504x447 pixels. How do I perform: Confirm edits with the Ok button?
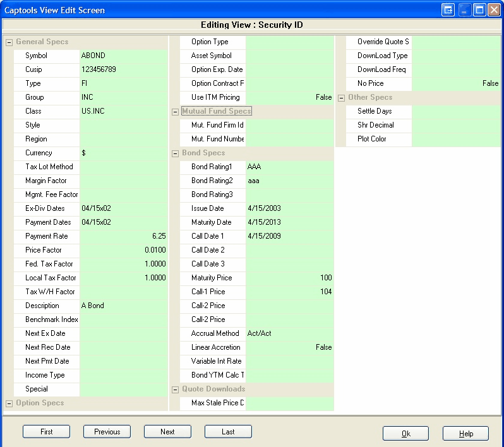pos(405,434)
